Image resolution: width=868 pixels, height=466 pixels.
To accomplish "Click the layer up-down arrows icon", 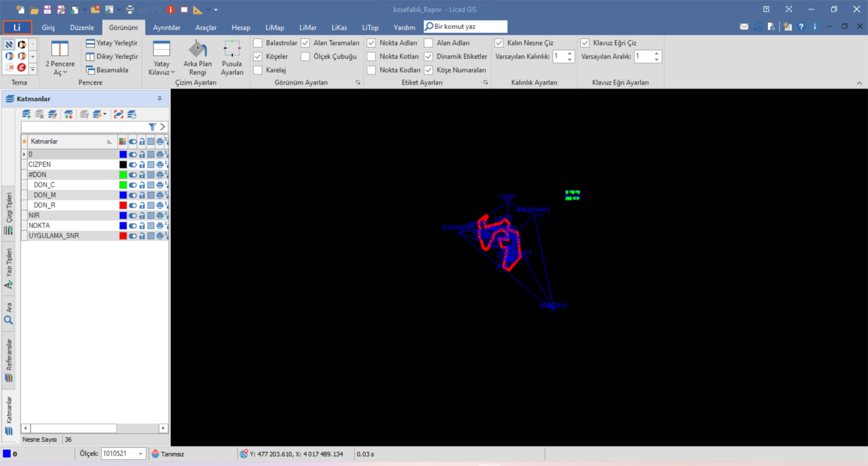I will click(69, 114).
